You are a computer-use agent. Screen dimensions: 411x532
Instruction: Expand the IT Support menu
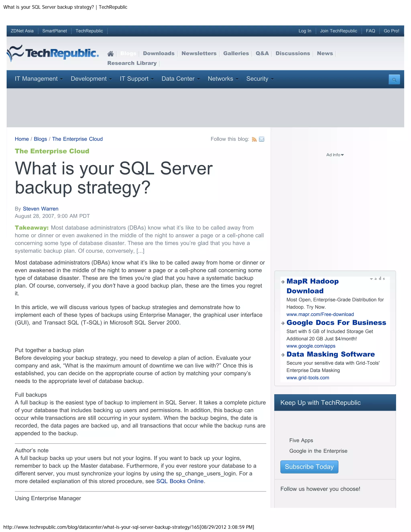137,79
